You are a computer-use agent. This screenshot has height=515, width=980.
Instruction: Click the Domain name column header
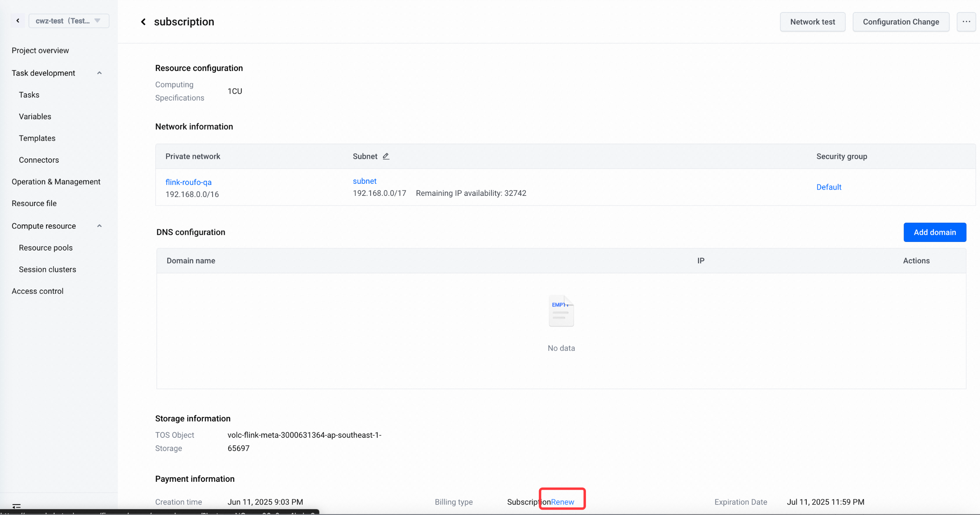tap(191, 261)
